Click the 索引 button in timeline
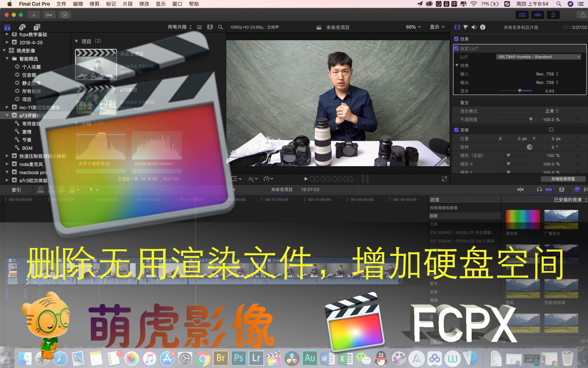 [x=17, y=190]
